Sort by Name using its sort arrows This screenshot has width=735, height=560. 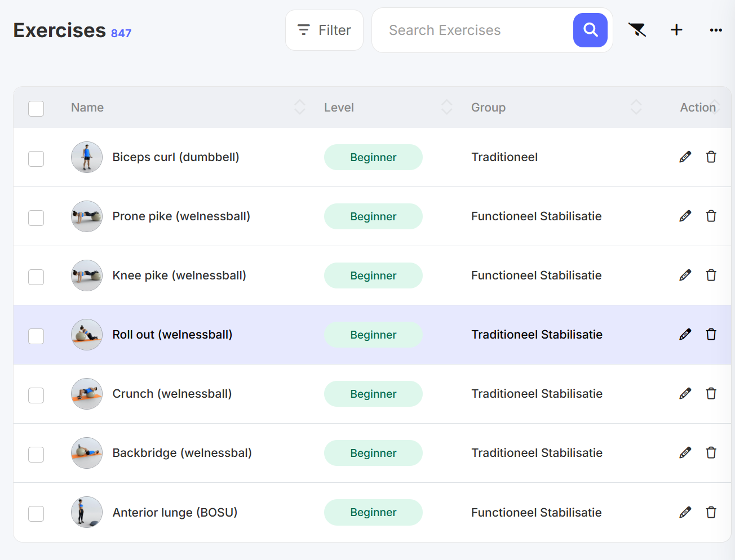(300, 107)
